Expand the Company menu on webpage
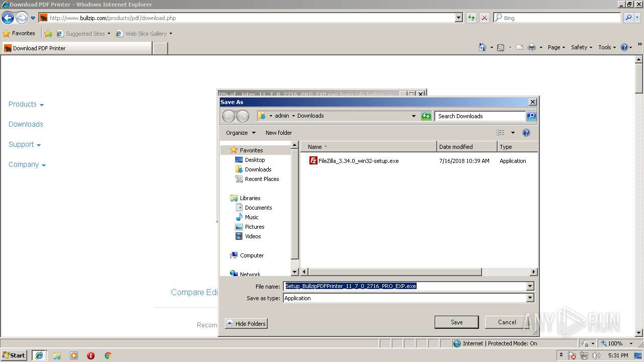Viewport: 644px width, 362px height. click(27, 164)
